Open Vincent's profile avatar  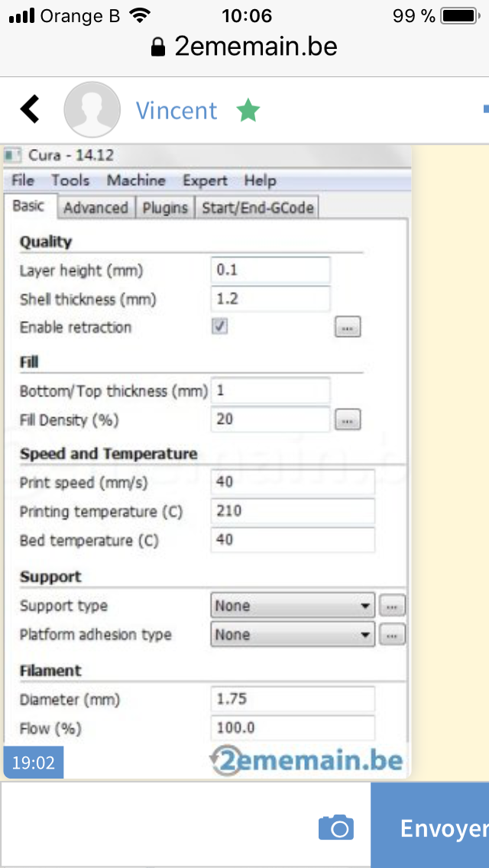[92, 109]
